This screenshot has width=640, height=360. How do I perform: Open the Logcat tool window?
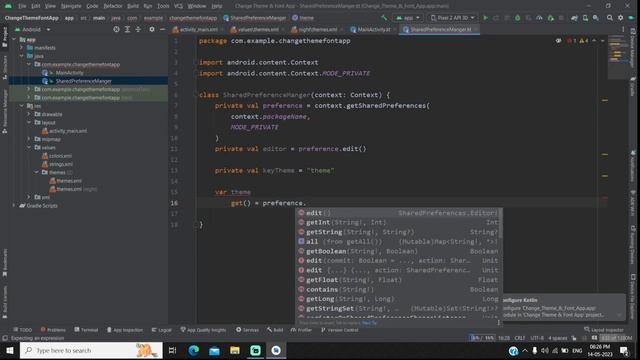[x=162, y=330]
